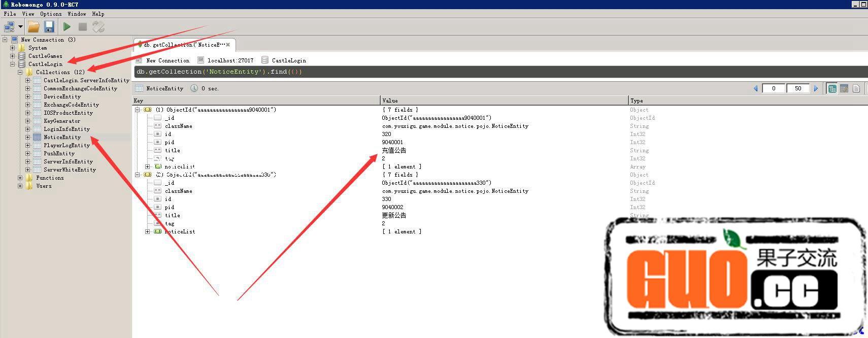Select the ServerWhiteEntity collection
This screenshot has width=868, height=338.
point(70,170)
